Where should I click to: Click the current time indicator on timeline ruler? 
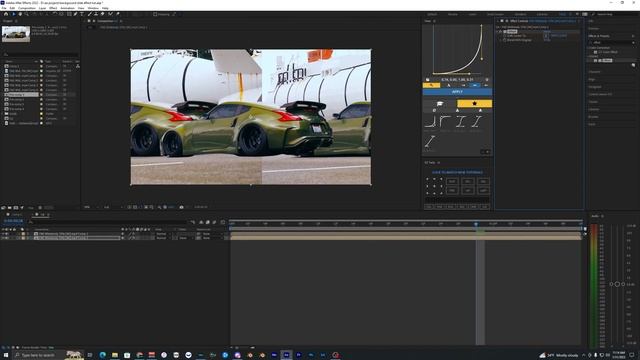coord(476,224)
